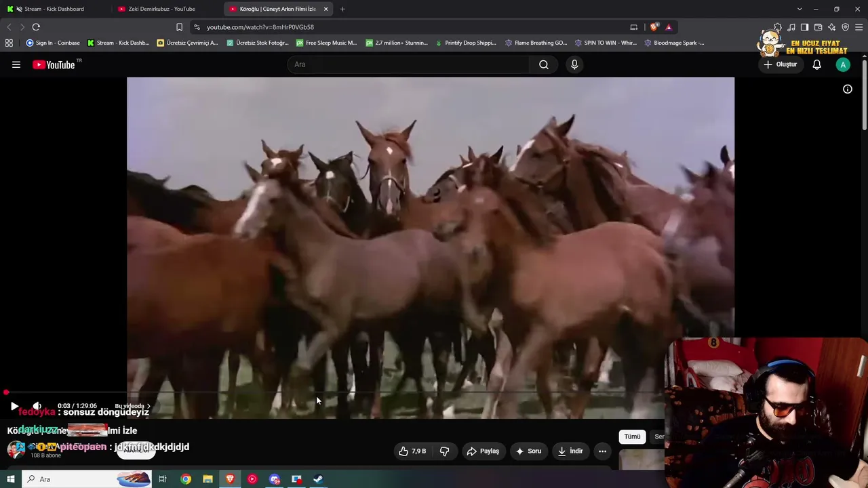Like the video with thumbs up

pyautogui.click(x=412, y=451)
